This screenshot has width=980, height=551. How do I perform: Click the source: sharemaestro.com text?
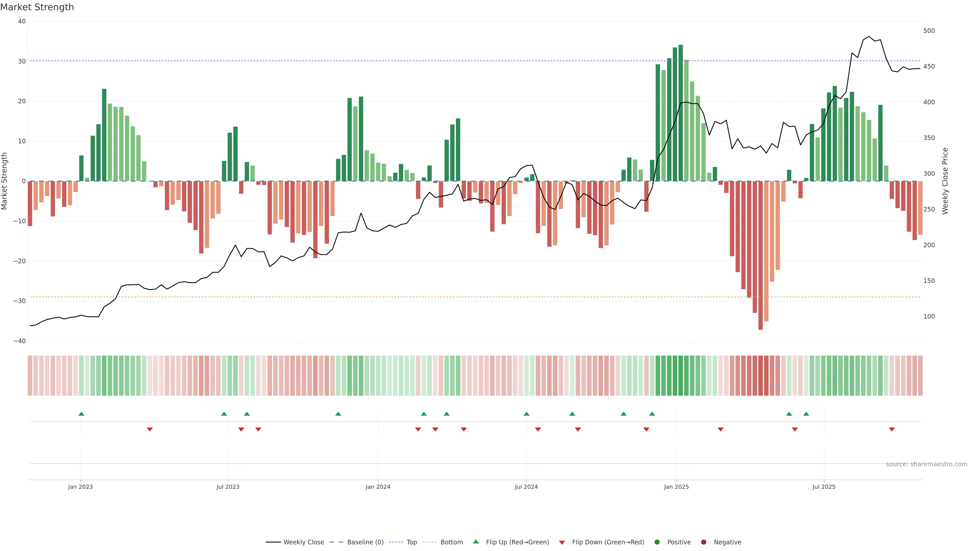pyautogui.click(x=926, y=464)
